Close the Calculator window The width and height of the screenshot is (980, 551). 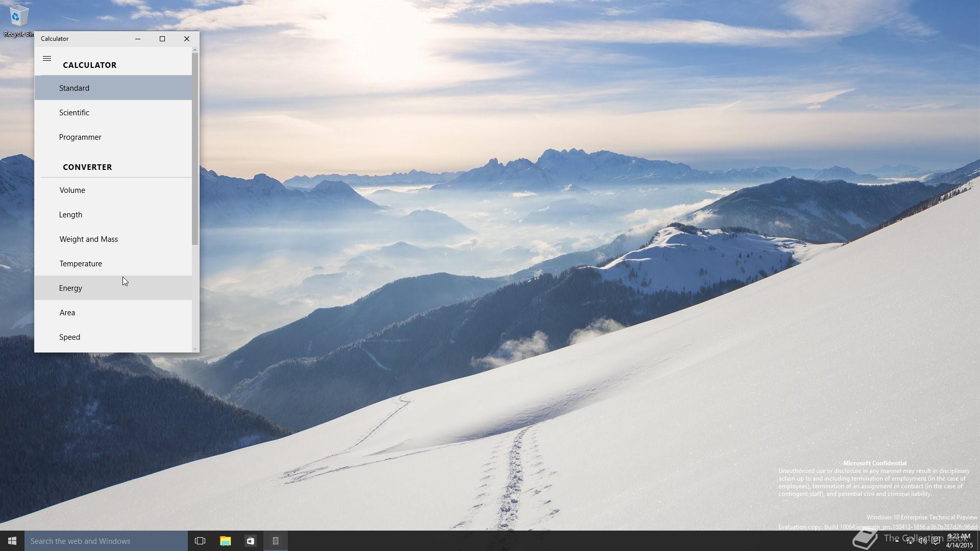(187, 39)
